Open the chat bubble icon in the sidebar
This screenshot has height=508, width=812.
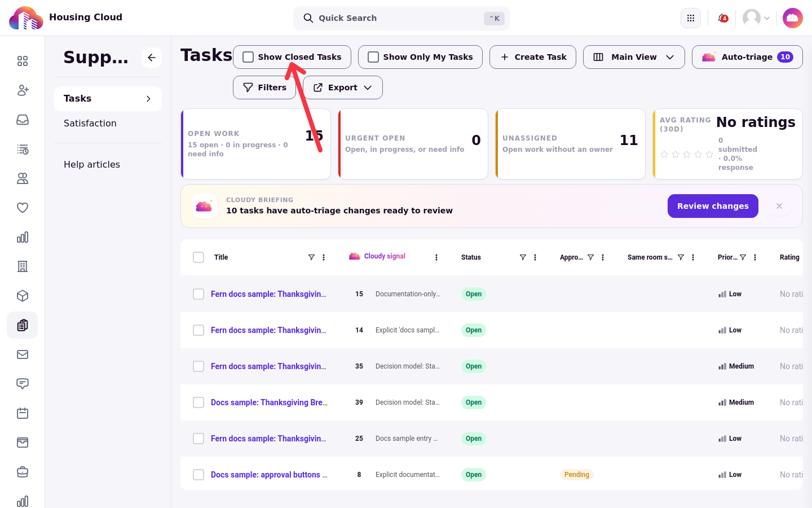23,384
